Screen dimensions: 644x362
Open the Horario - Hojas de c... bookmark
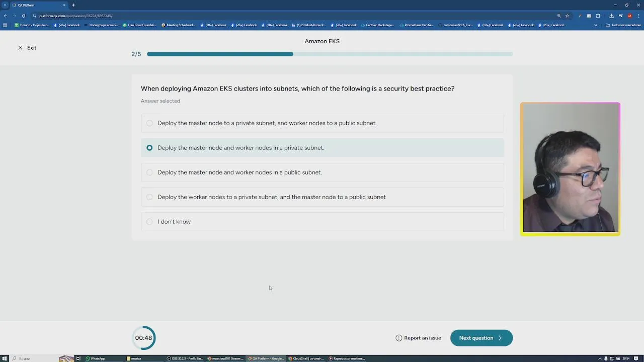click(x=32, y=25)
